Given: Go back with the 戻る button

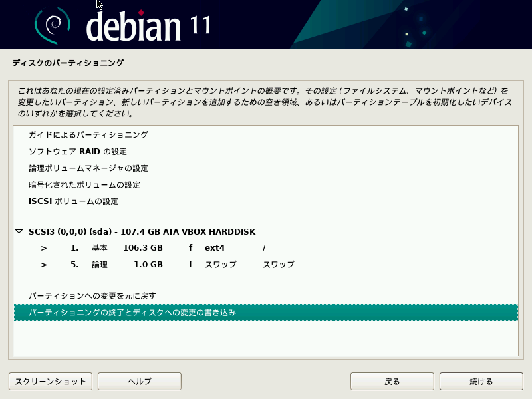Looking at the screenshot, I should 392,381.
